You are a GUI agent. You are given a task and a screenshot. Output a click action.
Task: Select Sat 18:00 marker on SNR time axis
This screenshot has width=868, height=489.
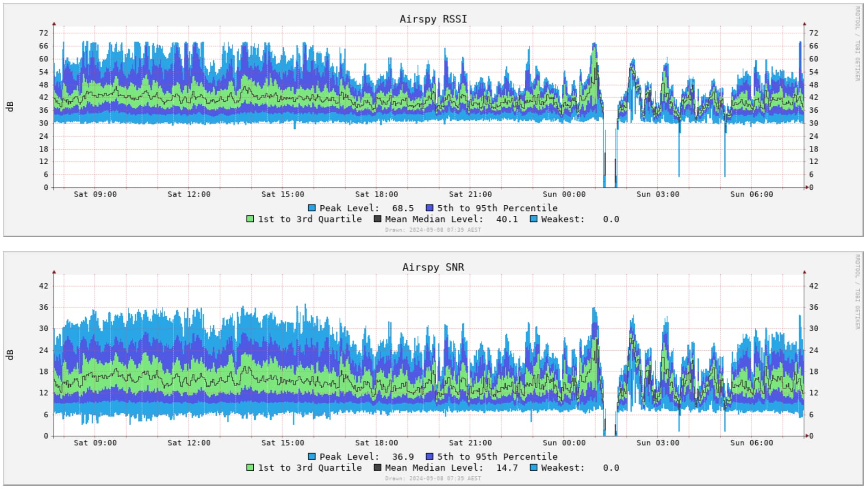pyautogui.click(x=376, y=443)
